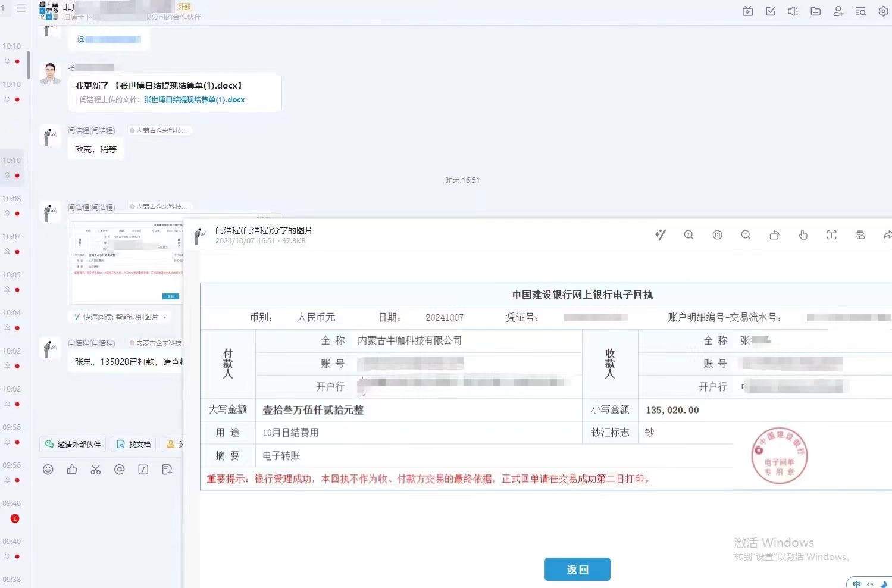
Task: Start a meeting from the top toolbar
Action: pos(747,11)
